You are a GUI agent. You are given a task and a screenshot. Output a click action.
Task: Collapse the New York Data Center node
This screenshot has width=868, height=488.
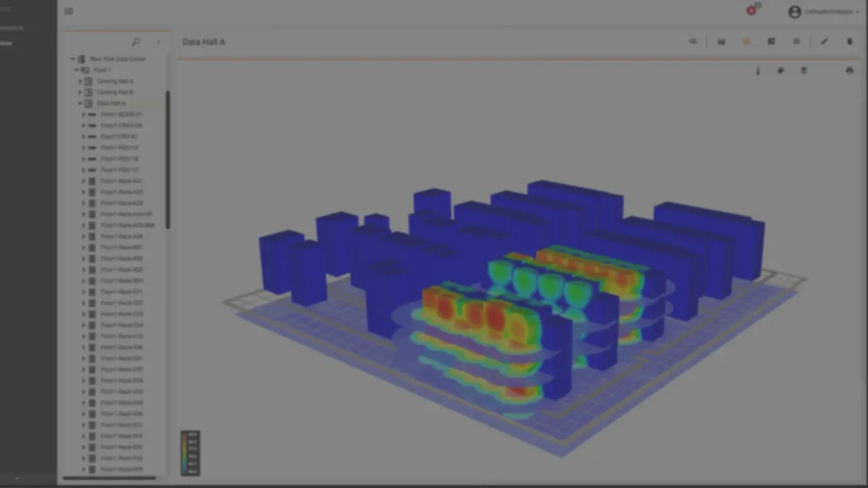[73, 59]
